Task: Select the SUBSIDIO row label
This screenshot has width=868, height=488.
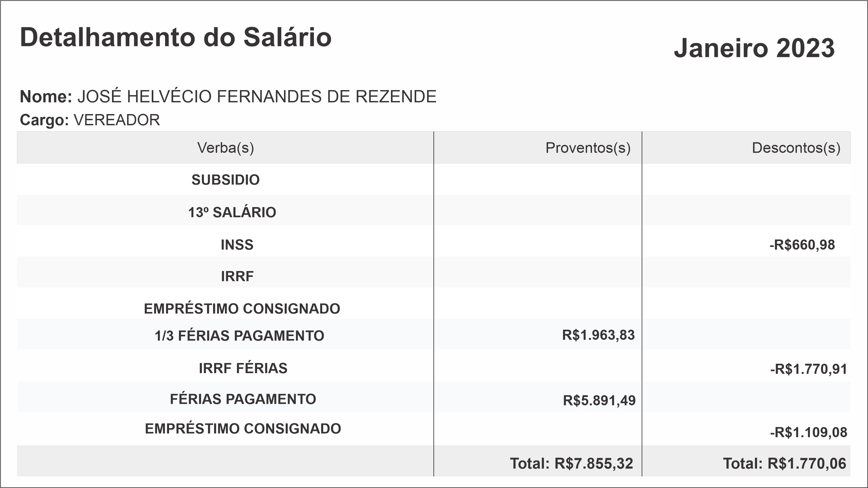Action: 225,180
